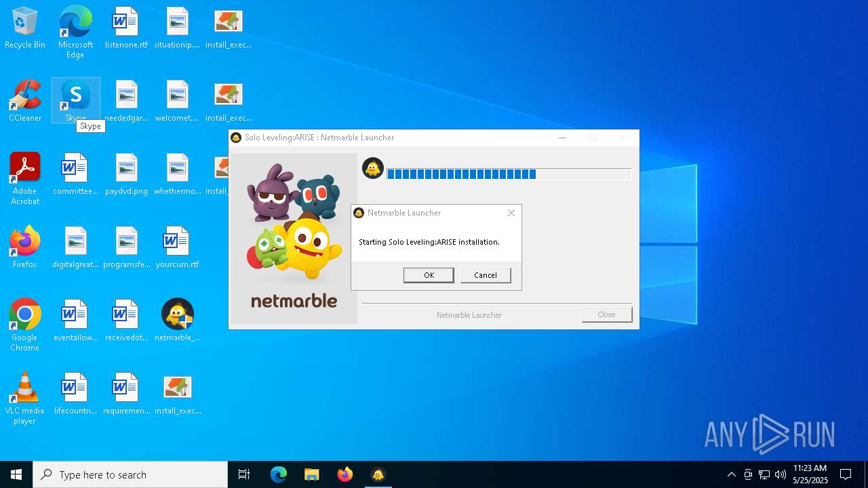Select the top-row install_exec file
The width and height of the screenshot is (868, 488).
[229, 28]
